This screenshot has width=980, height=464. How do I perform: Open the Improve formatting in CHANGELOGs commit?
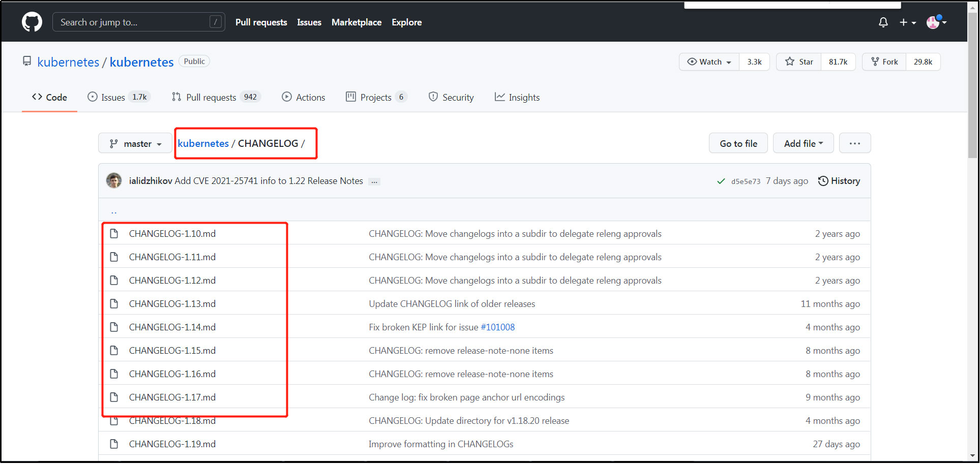[x=441, y=444]
